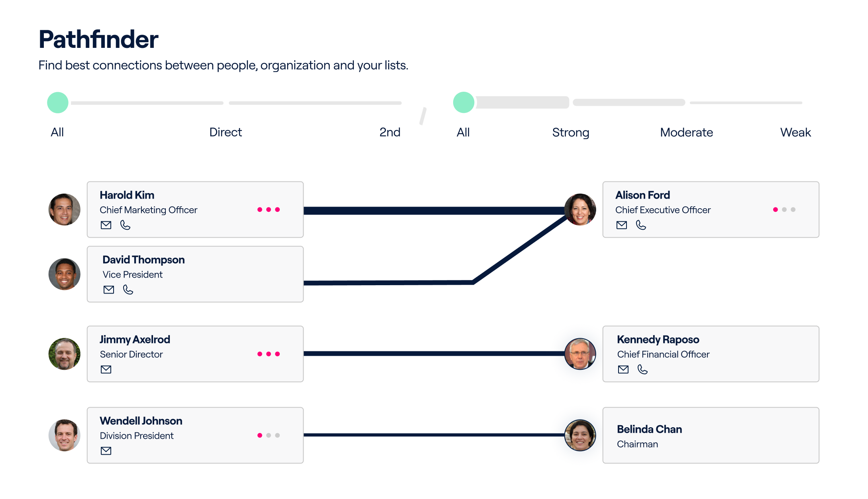
Task: Select the Strong strength filter
Action: (x=570, y=132)
